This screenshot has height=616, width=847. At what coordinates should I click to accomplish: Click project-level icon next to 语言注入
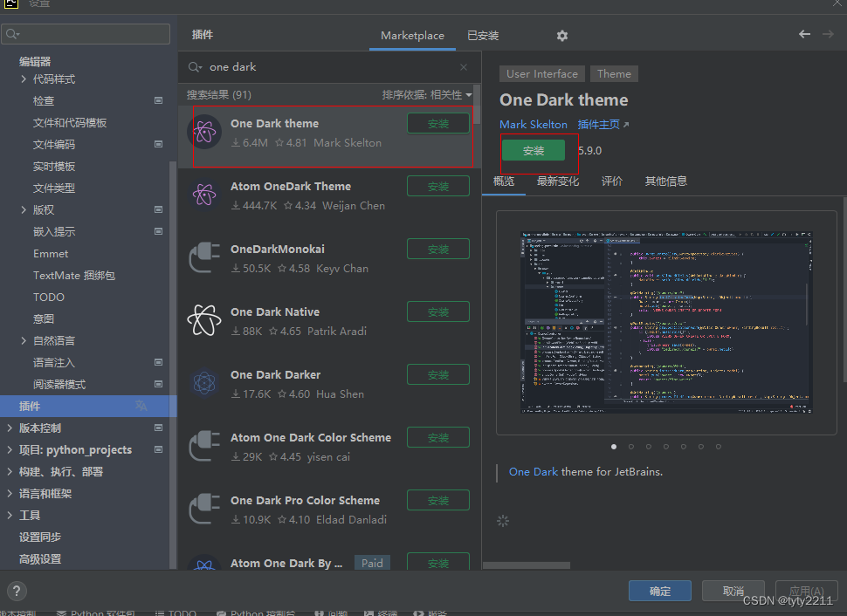pyautogui.click(x=158, y=362)
